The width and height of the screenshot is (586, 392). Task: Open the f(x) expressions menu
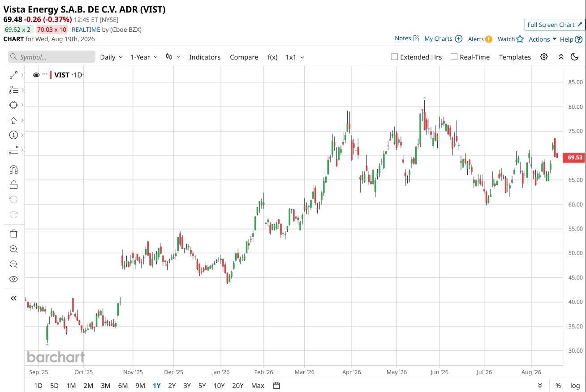pos(273,57)
